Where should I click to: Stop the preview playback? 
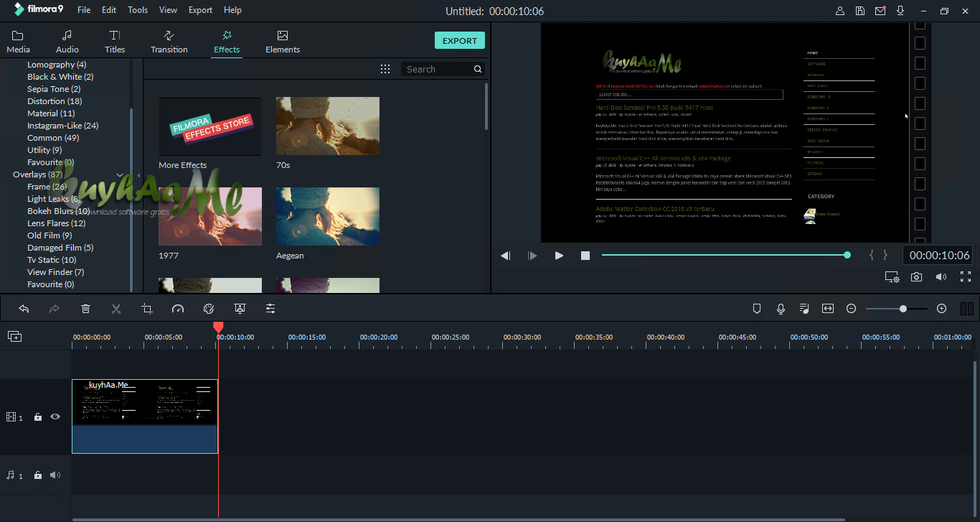585,256
